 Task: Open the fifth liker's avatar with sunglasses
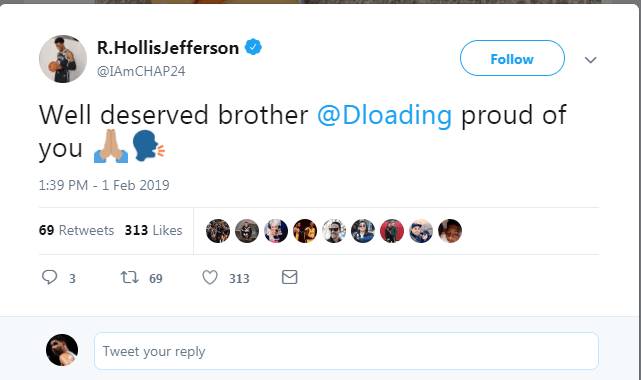[334, 231]
